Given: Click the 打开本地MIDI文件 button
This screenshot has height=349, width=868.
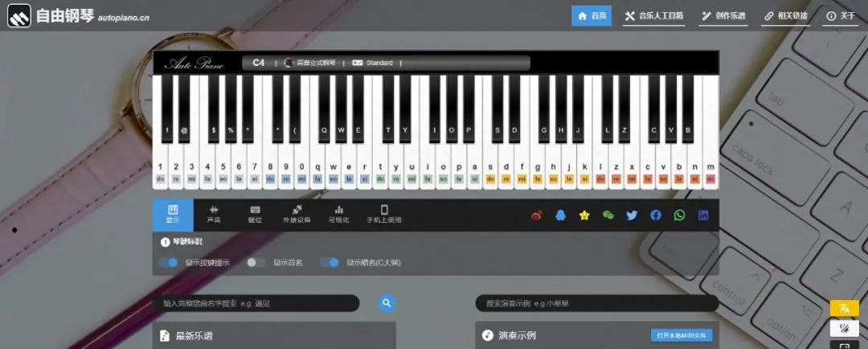Looking at the screenshot, I should [x=682, y=335].
